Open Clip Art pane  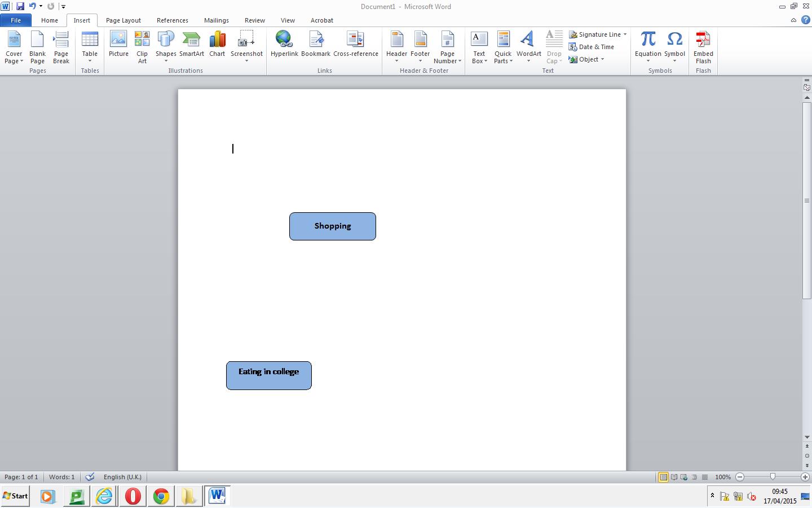click(x=142, y=47)
